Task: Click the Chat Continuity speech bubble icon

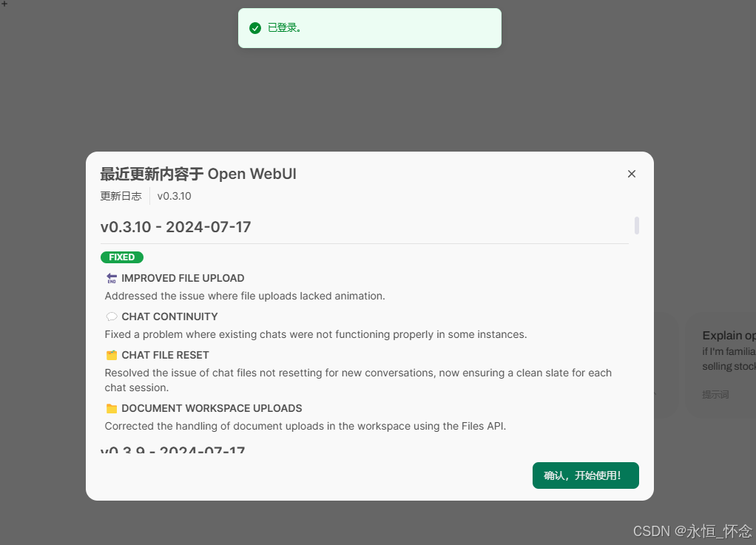Action: coord(112,316)
